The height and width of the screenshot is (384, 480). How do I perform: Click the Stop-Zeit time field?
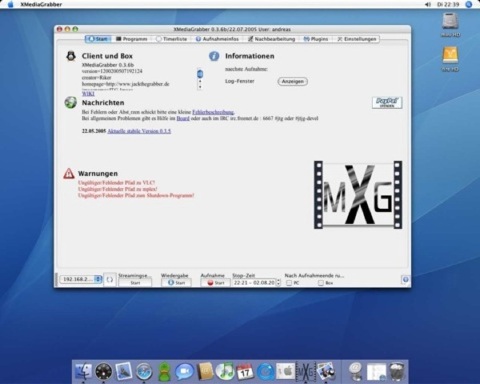tap(254, 282)
